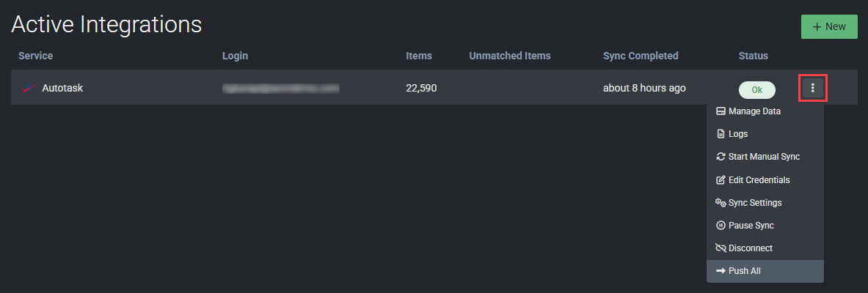Click the Autotask service logo icon
Image resolution: width=868 pixels, height=293 pixels.
(29, 89)
